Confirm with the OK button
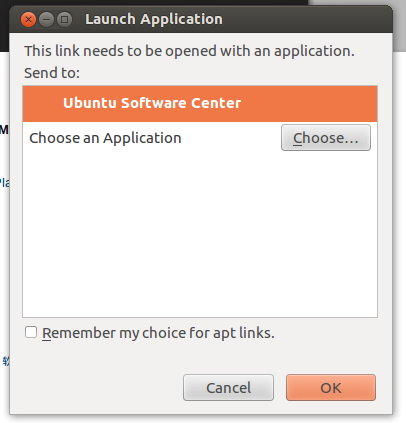406x423 pixels. 331,388
